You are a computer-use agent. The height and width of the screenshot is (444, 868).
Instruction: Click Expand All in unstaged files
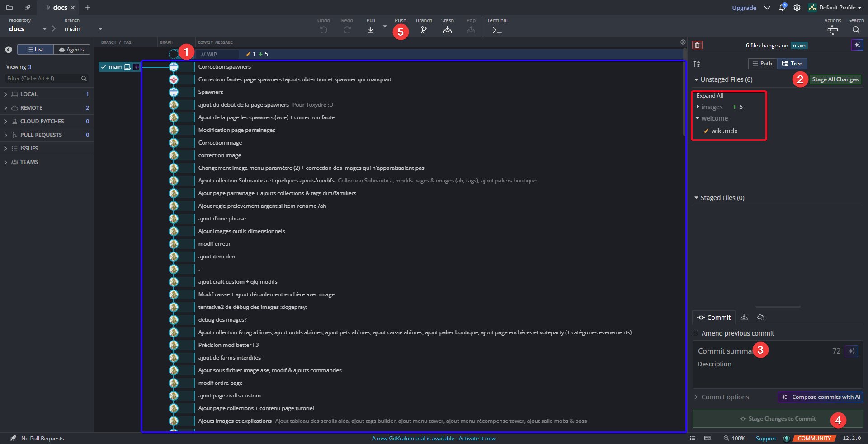pyautogui.click(x=710, y=96)
